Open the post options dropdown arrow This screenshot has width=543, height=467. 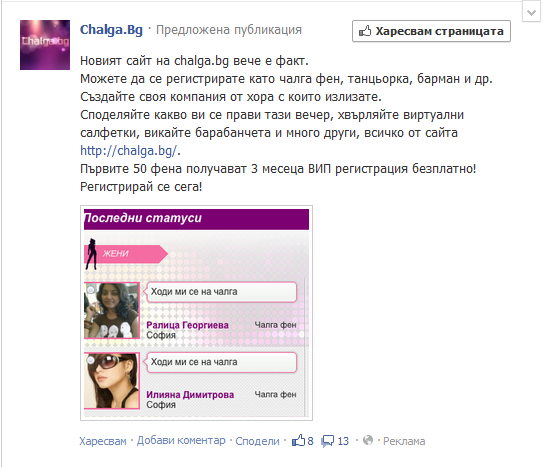[531, 13]
